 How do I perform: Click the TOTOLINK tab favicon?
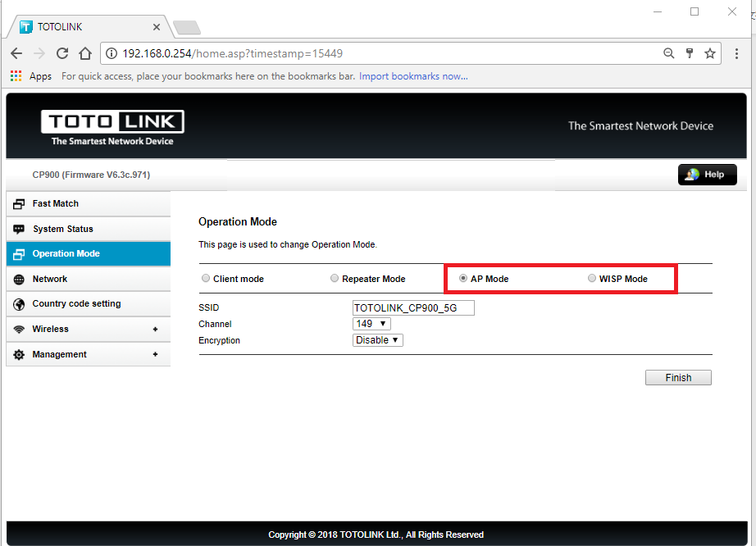[26, 27]
